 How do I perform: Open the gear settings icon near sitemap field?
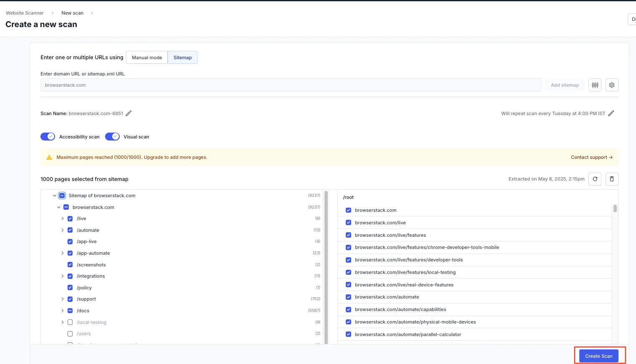[611, 85]
